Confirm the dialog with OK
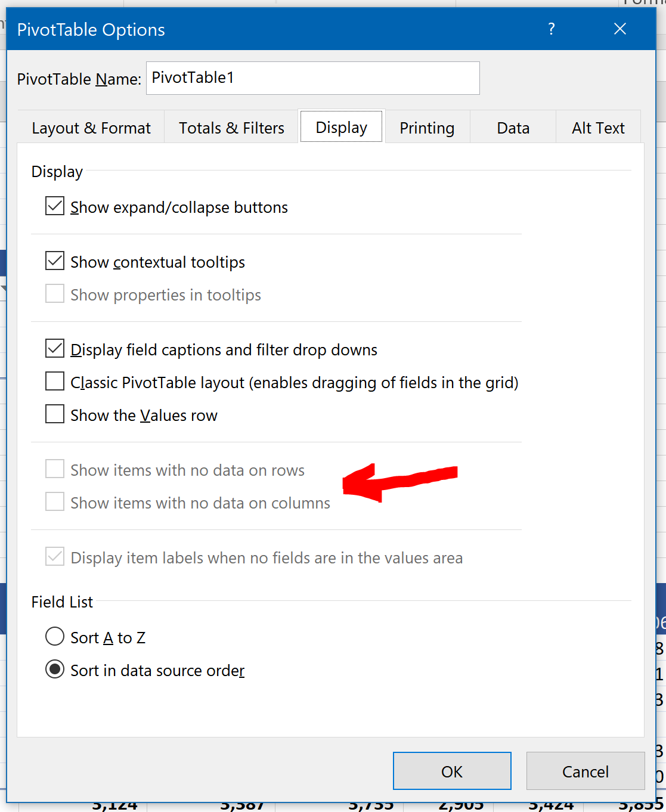 pos(452,771)
